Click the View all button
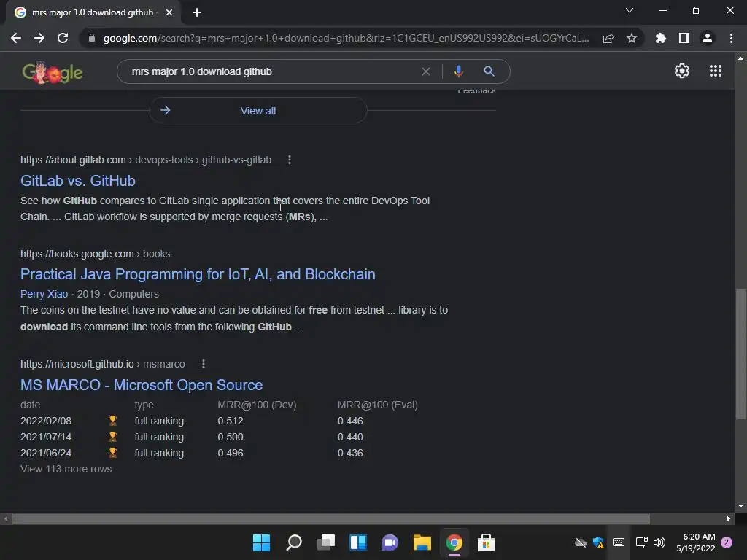 pos(258,111)
